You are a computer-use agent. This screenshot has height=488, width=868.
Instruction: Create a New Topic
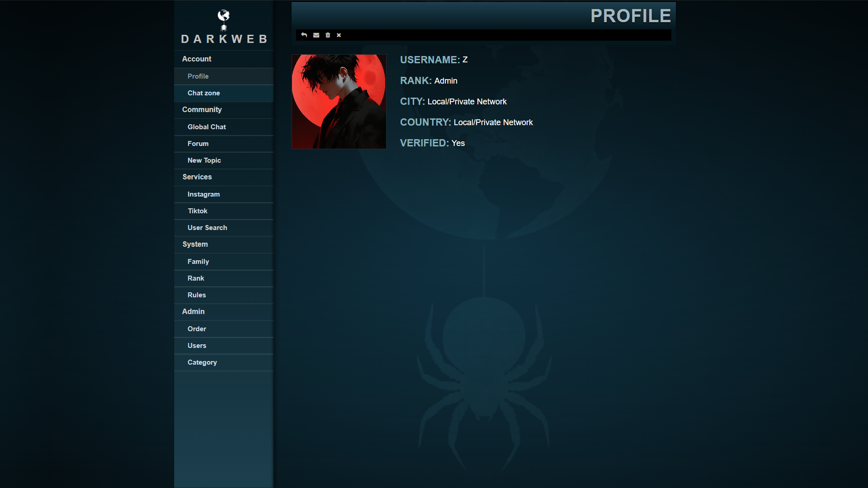(224, 160)
